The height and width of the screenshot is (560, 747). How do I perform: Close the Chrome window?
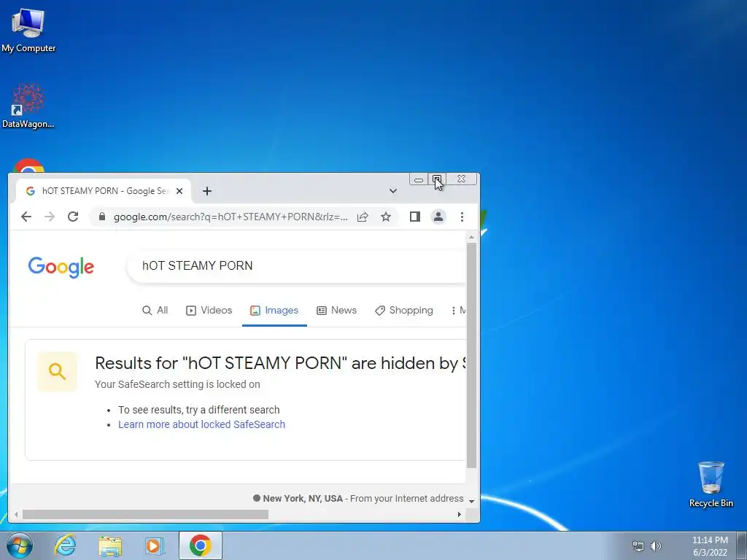point(461,179)
